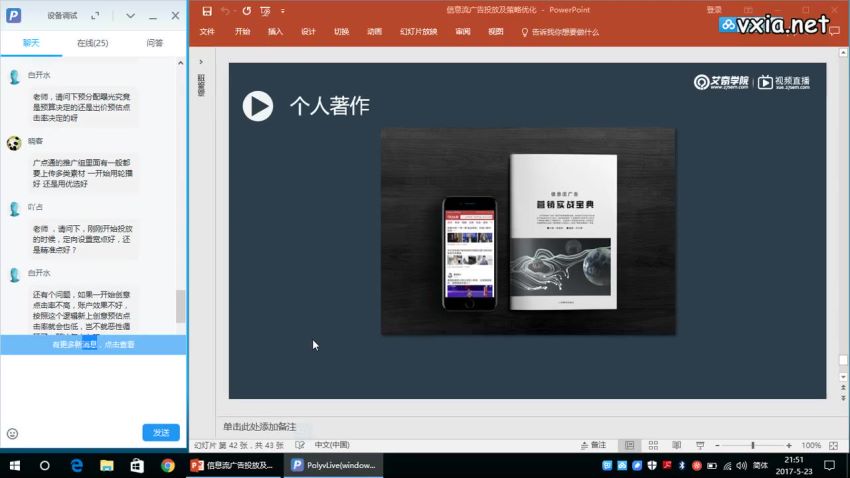
Task: Click 晒客 user avatar in chat
Action: click(14, 143)
